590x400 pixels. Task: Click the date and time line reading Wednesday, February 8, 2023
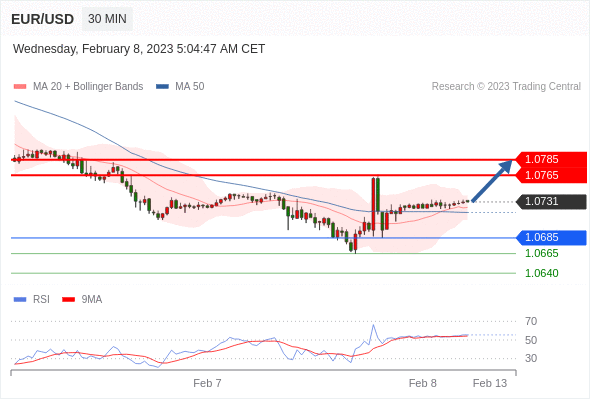pyautogui.click(x=139, y=49)
